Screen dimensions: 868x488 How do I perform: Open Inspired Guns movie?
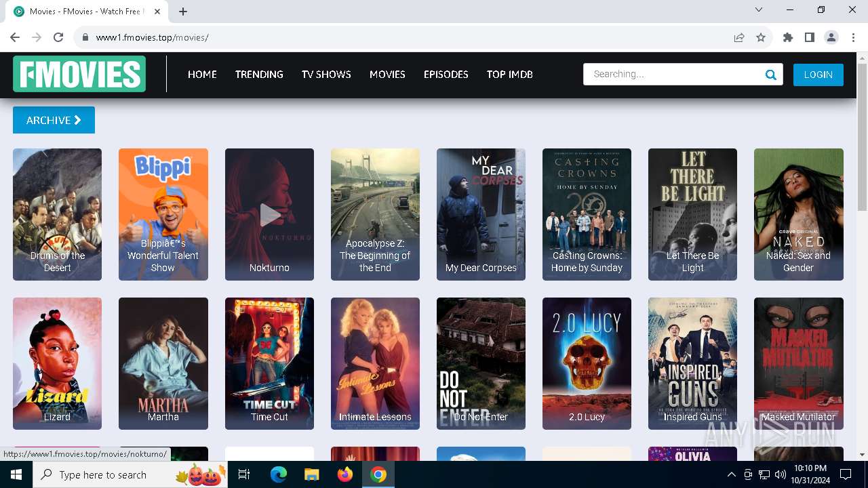point(692,363)
